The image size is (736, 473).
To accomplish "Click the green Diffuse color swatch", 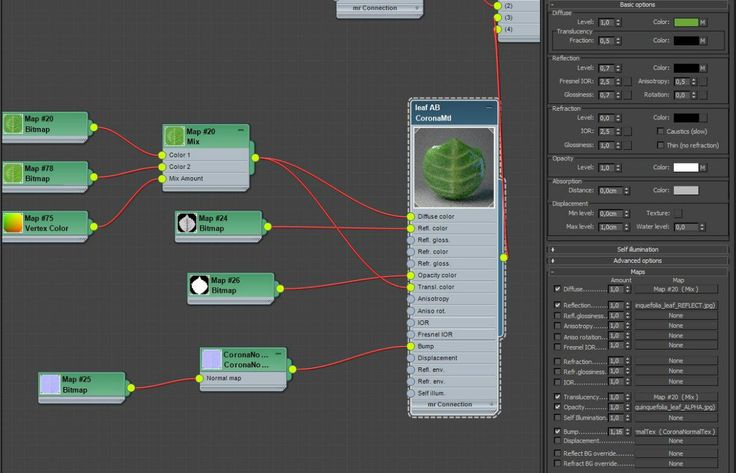I will click(x=686, y=22).
